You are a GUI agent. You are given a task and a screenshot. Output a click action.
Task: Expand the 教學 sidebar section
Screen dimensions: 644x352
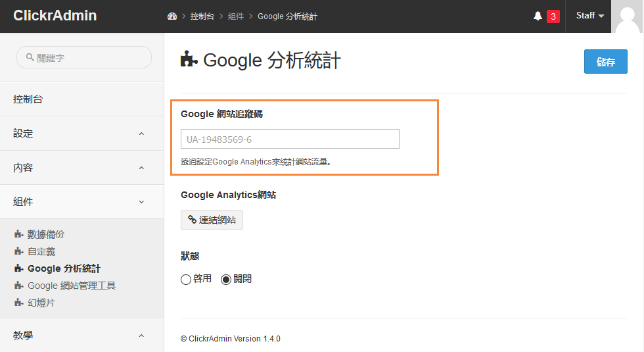coord(82,335)
